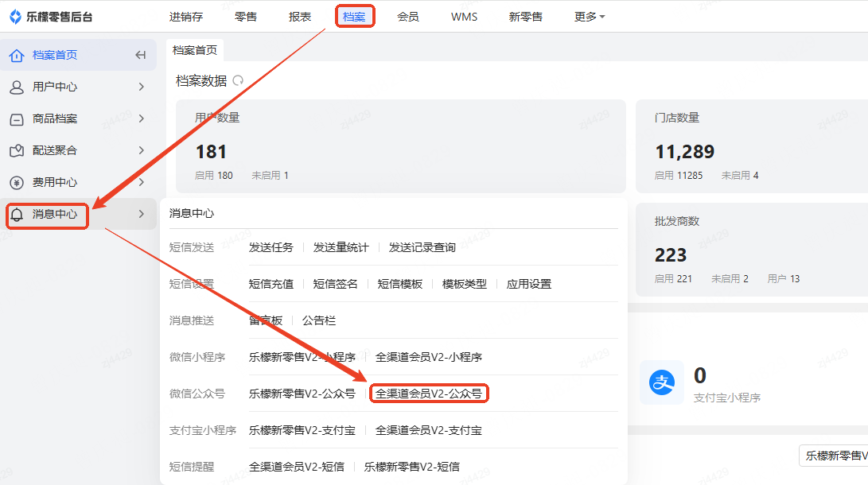
Task: Expand the 费用中心 chevron
Action: point(141,182)
